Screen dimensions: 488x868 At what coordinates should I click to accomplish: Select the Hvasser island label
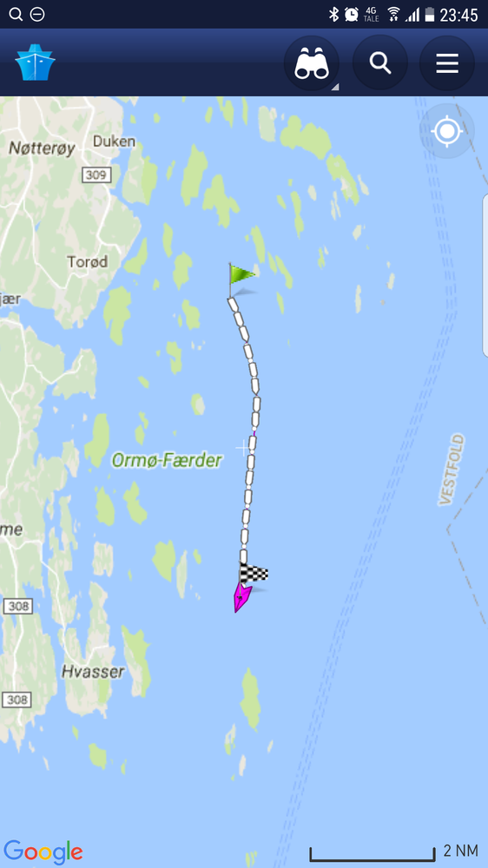[93, 672]
